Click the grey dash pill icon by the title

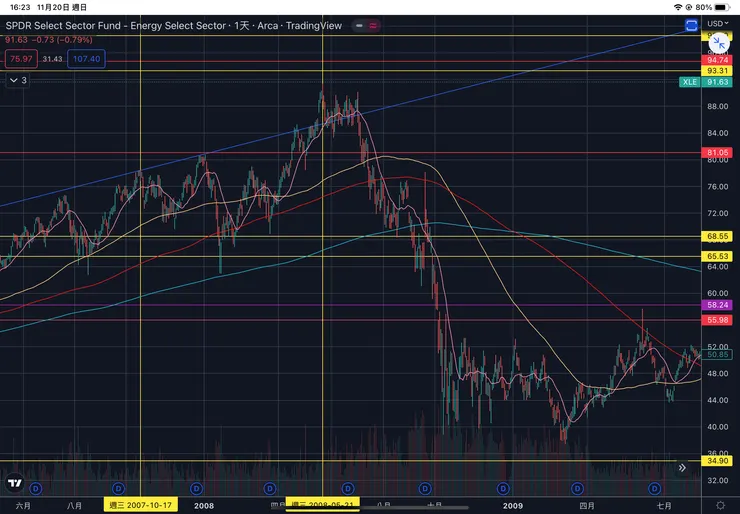[x=359, y=25]
